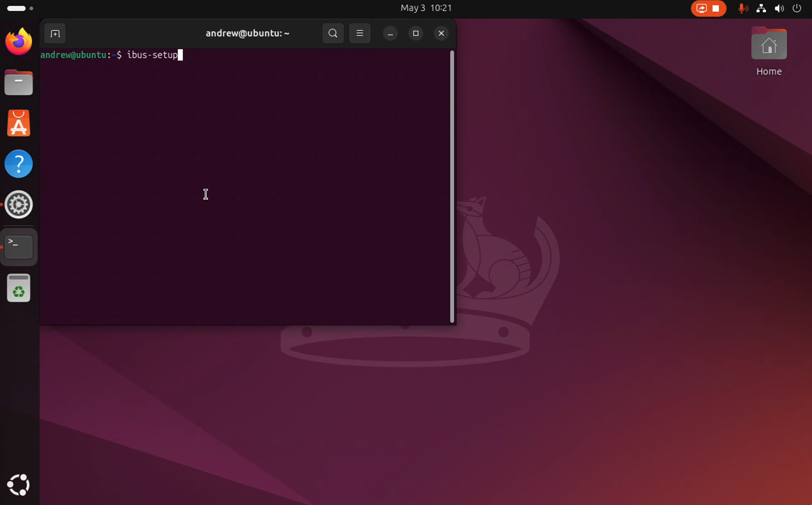Screen dimensions: 812x505
Task: Open the volume system menu
Action: [779, 8]
